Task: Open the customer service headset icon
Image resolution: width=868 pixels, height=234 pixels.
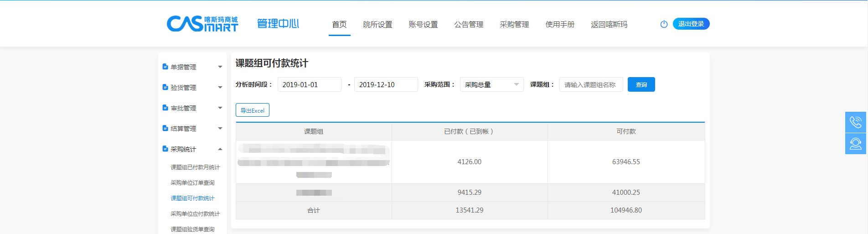Action: click(855, 144)
